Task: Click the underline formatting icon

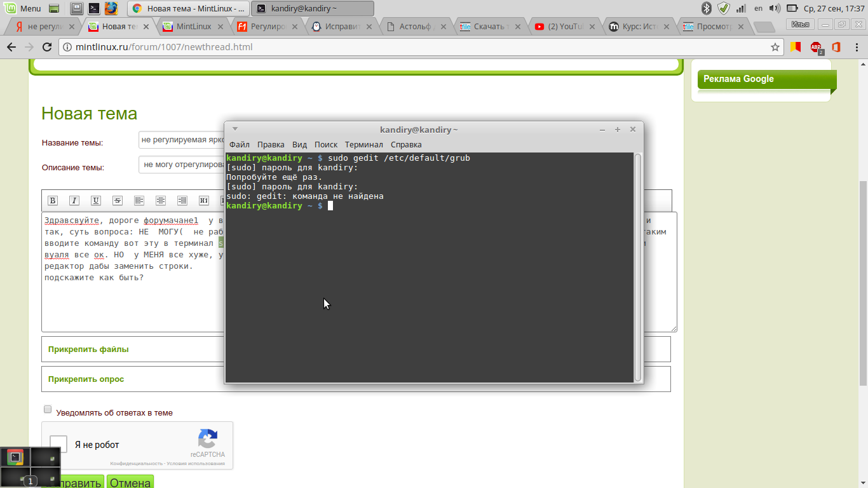Action: point(96,201)
